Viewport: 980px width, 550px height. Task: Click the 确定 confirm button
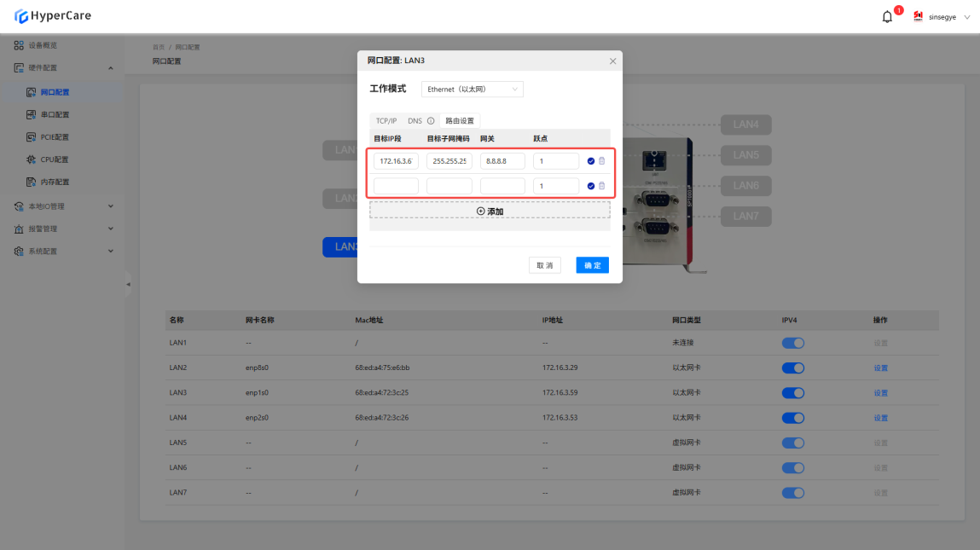592,265
